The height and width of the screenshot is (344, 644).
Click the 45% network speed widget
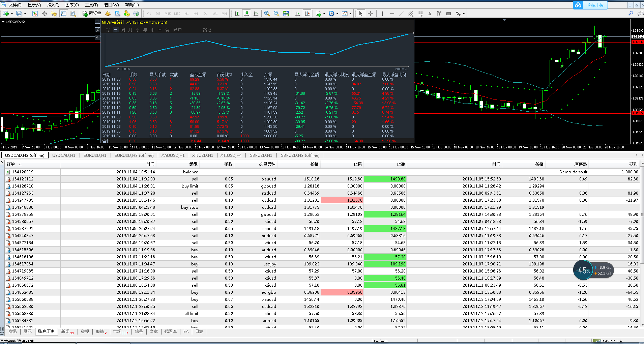pyautogui.click(x=593, y=270)
